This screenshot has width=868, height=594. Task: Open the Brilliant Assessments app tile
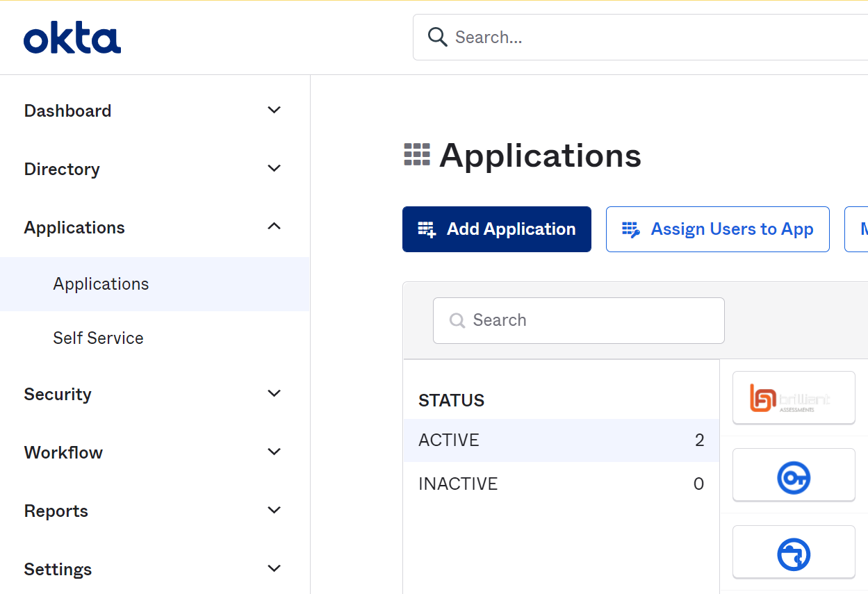coord(793,397)
